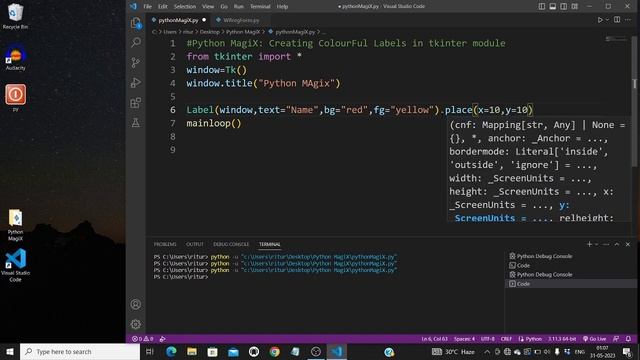640x360 pixels.
Task: Open the Run menu
Action: tap(239, 6)
